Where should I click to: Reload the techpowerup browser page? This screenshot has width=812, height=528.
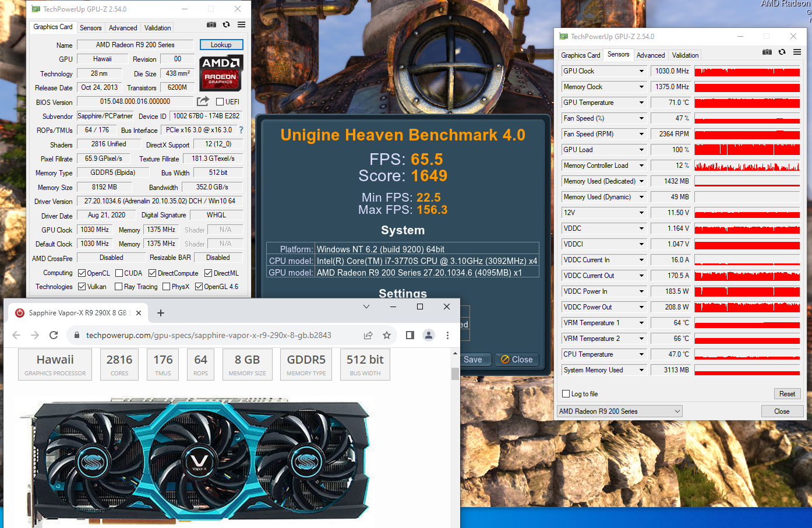54,335
